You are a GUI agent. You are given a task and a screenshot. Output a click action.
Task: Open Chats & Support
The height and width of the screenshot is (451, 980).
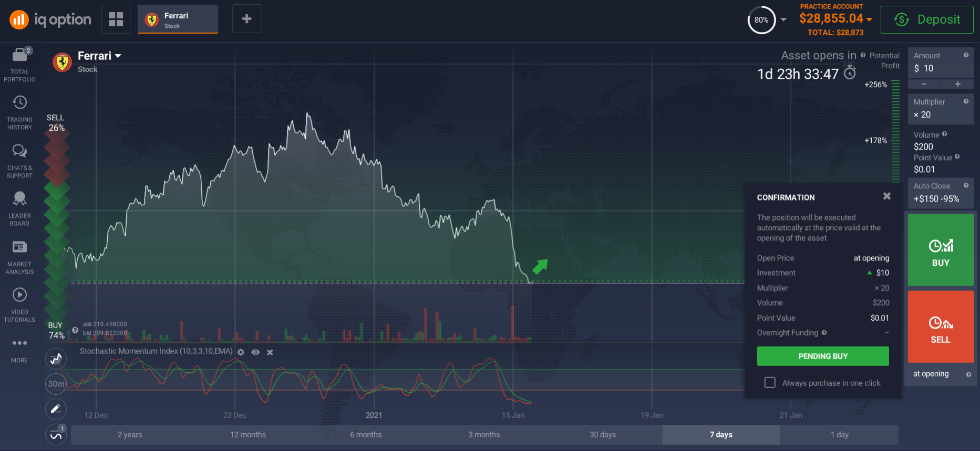pos(20,161)
